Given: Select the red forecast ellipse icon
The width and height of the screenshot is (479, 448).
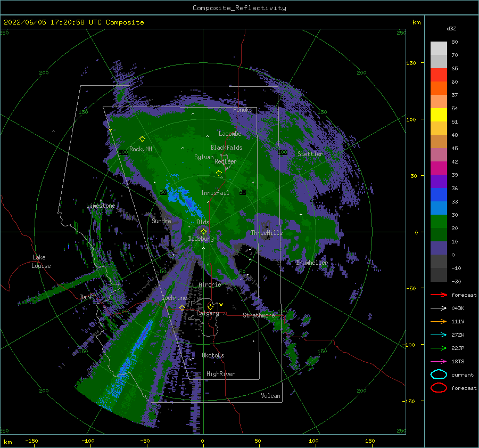Looking at the screenshot, I should tap(439, 388).
